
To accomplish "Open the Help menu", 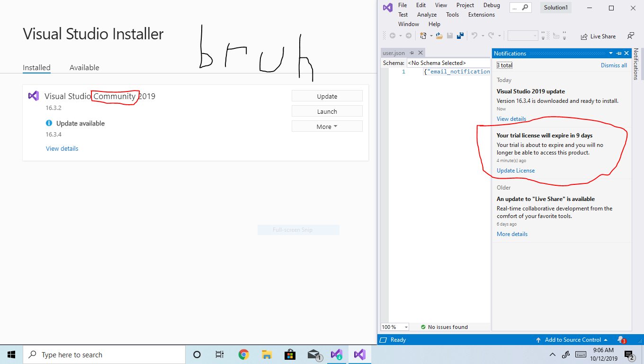I will (x=434, y=24).
